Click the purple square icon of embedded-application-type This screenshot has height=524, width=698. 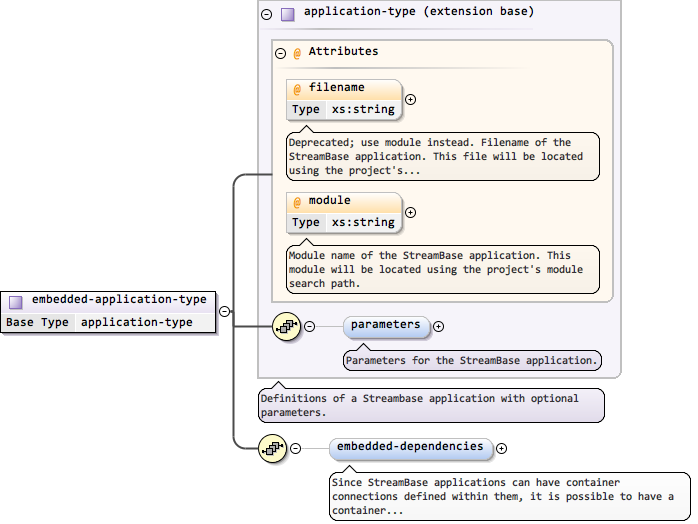point(16,301)
